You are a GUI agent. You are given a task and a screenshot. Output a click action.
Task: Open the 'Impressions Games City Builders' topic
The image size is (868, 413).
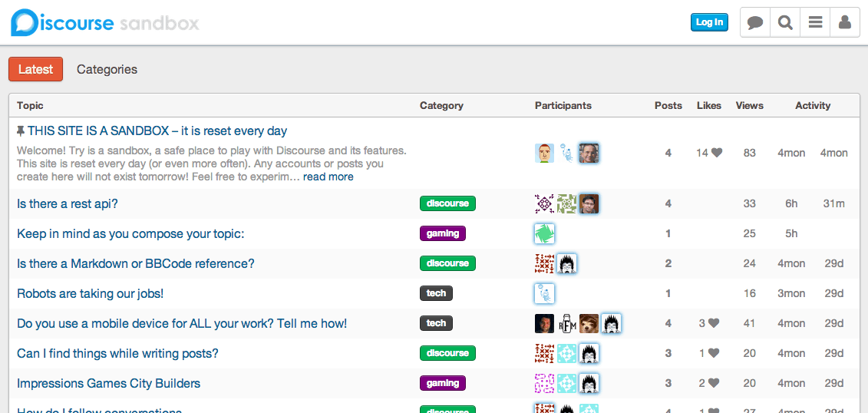108,383
